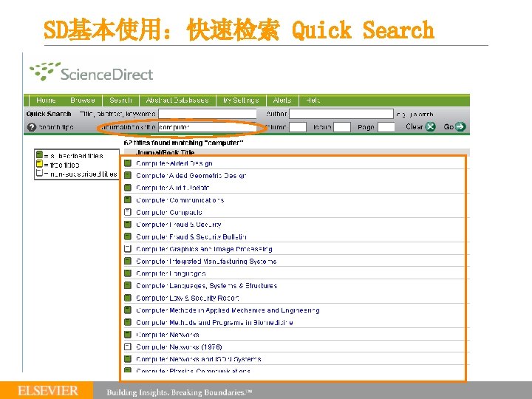
Task: Open Computer Integrated Manufacturing Systems link
Action: (x=206, y=261)
